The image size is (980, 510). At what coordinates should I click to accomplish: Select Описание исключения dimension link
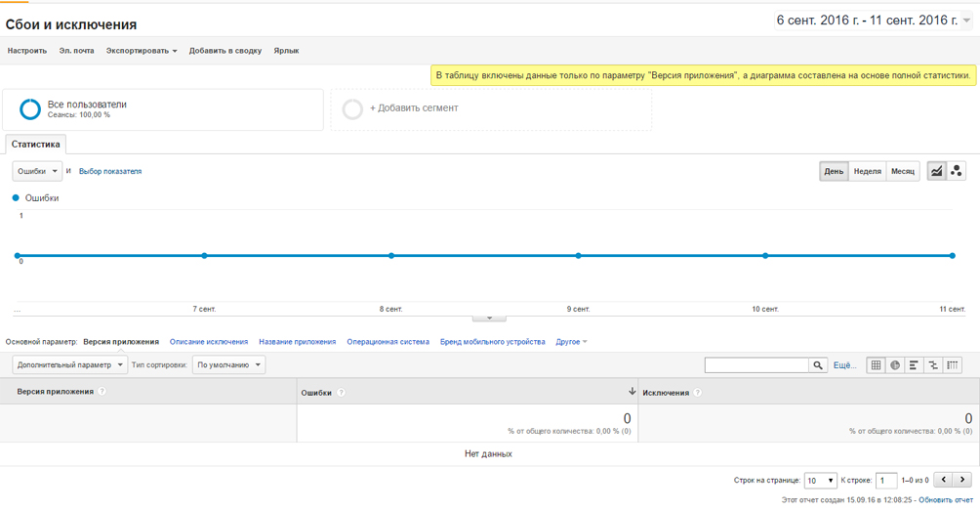[x=209, y=342]
